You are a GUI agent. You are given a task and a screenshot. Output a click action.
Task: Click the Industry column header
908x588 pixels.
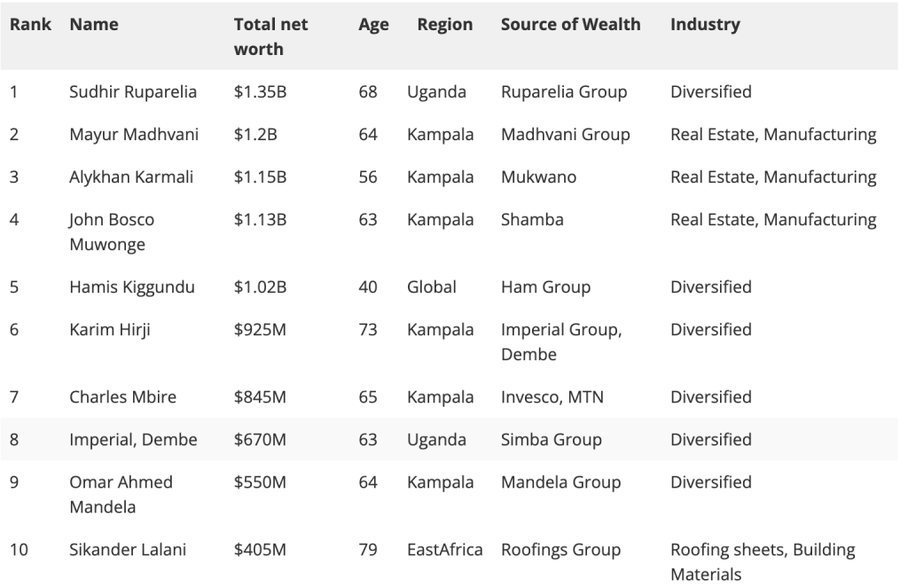tap(705, 25)
